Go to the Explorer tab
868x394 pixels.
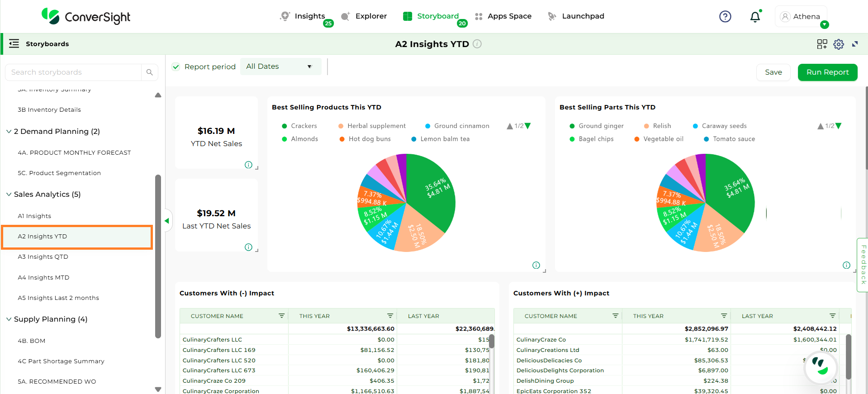coord(364,16)
